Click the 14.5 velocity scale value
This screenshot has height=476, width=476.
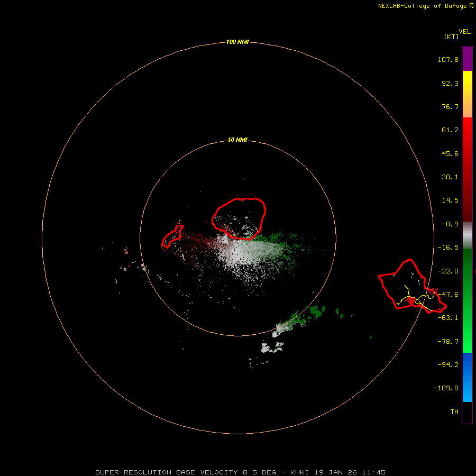click(x=450, y=200)
